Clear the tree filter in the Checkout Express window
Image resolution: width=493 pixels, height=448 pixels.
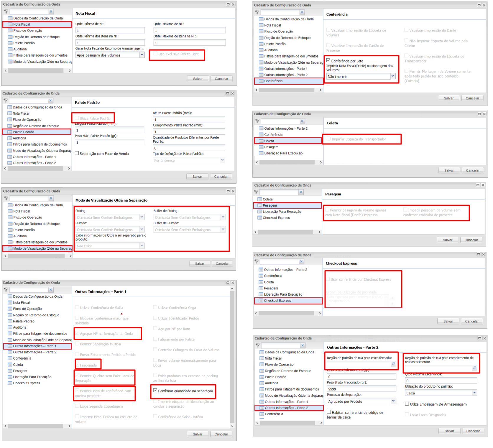coord(301,261)
